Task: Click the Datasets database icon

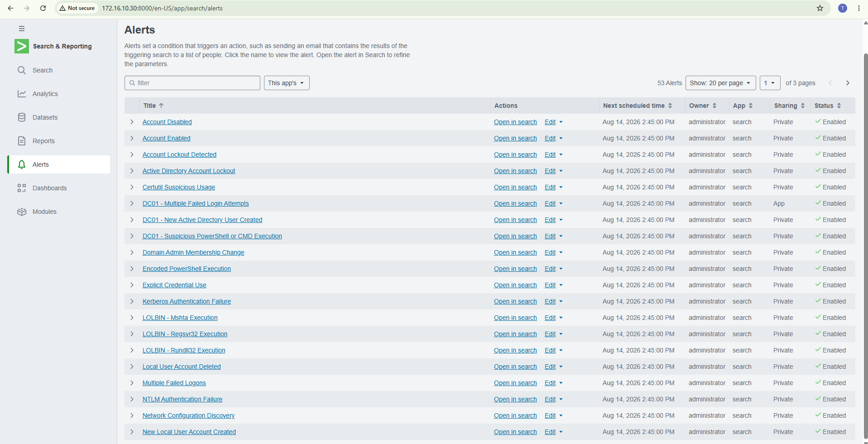Action: 22,117
